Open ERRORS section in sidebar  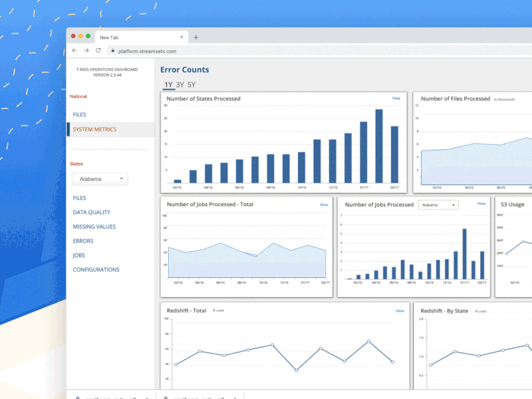(x=82, y=241)
